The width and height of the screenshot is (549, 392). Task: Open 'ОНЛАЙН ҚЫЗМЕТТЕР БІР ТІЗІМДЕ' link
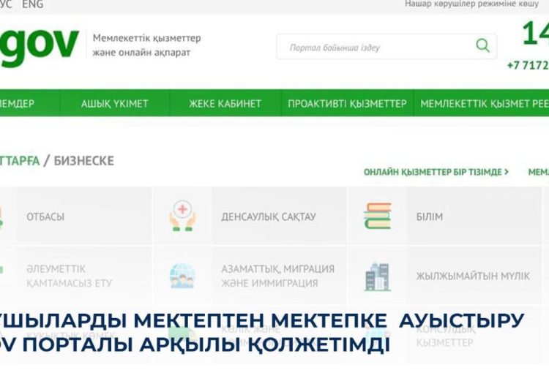pos(436,172)
